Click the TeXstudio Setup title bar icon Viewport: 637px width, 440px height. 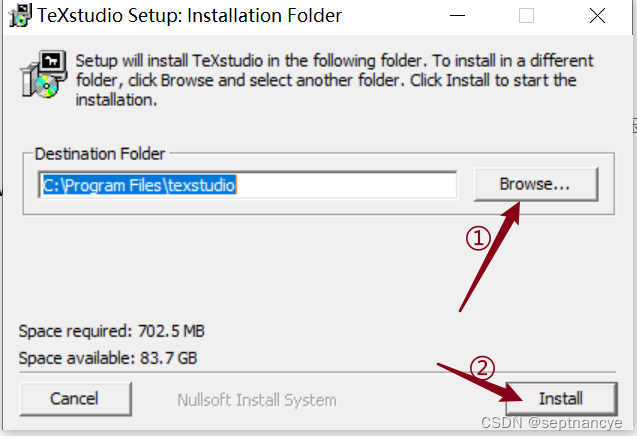pos(20,15)
